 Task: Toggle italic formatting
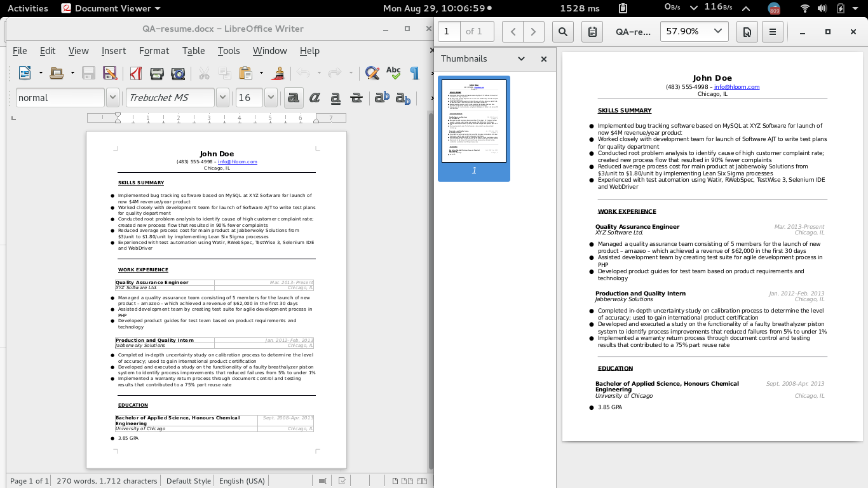(x=314, y=97)
